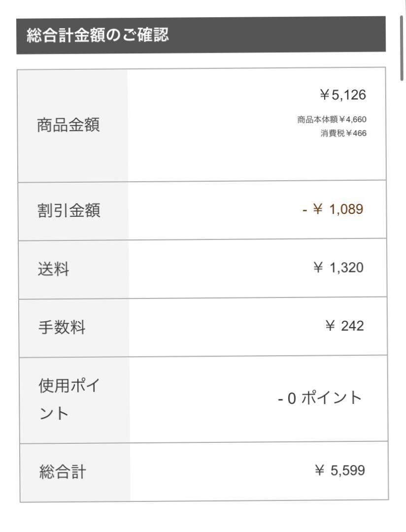
Task: Click the handling fee ¥242
Action: pos(344,326)
